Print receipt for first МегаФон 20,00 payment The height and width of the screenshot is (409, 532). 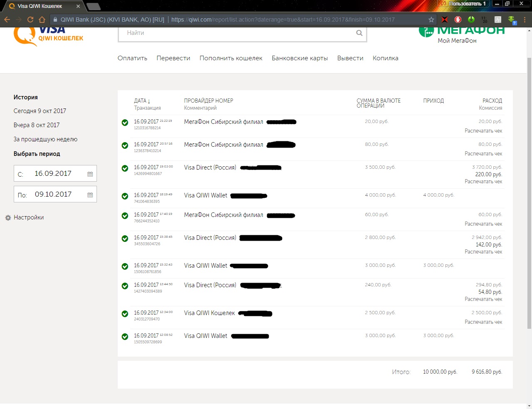[x=483, y=131]
